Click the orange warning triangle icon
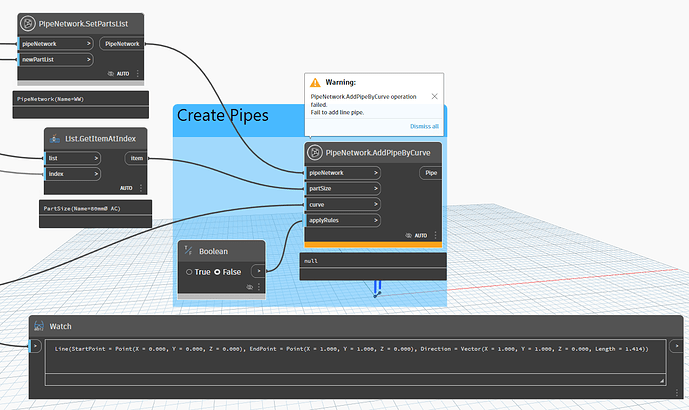The height and width of the screenshot is (410, 689). [315, 83]
